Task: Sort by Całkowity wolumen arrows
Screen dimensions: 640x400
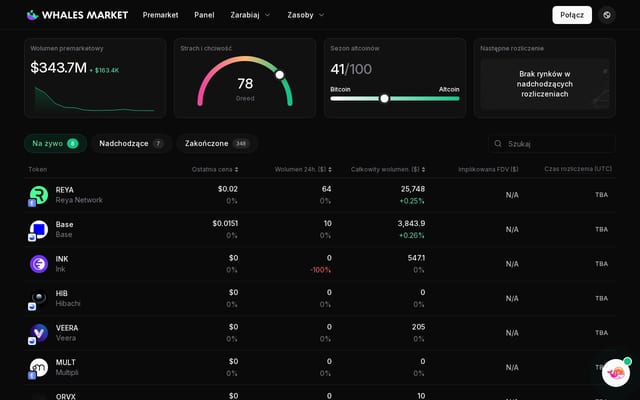Action: click(423, 169)
